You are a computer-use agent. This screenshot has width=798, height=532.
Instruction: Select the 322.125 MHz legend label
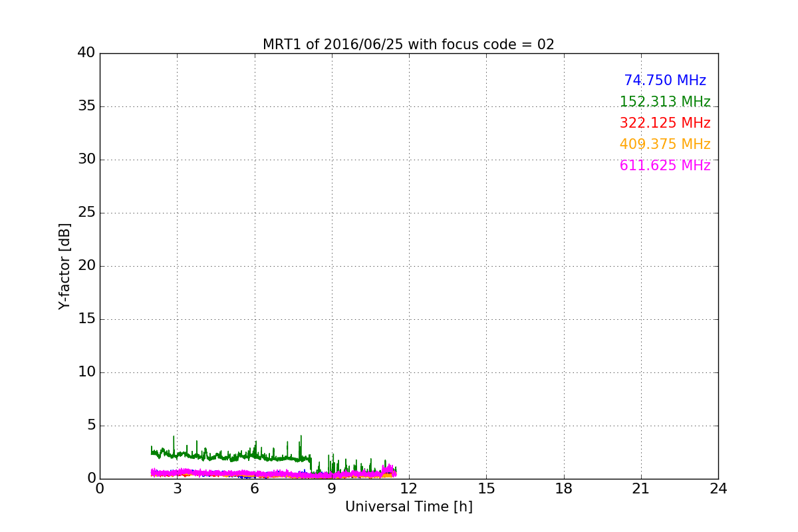[x=665, y=123]
